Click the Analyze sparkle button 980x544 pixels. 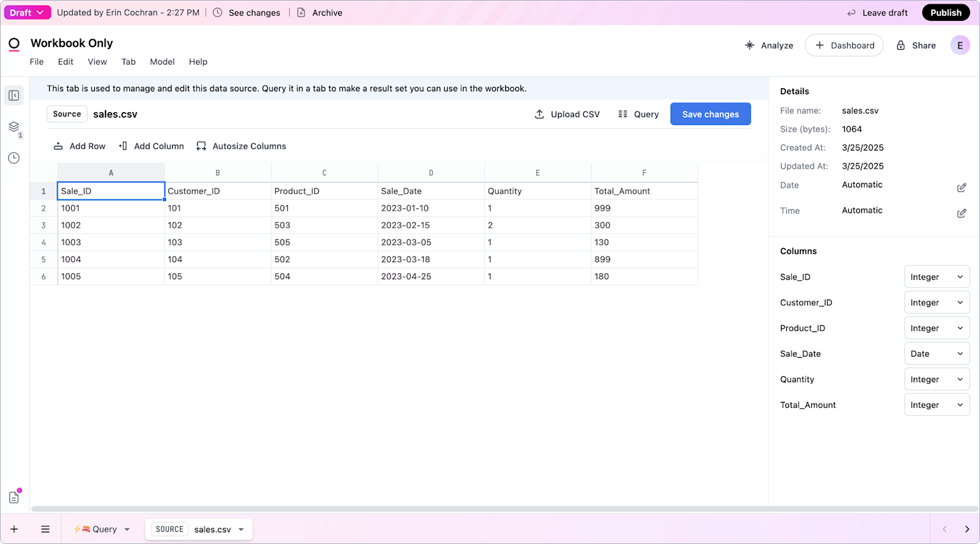click(769, 45)
